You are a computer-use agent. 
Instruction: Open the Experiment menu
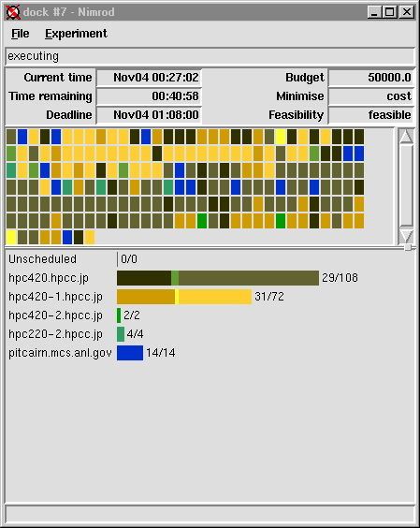(76, 34)
